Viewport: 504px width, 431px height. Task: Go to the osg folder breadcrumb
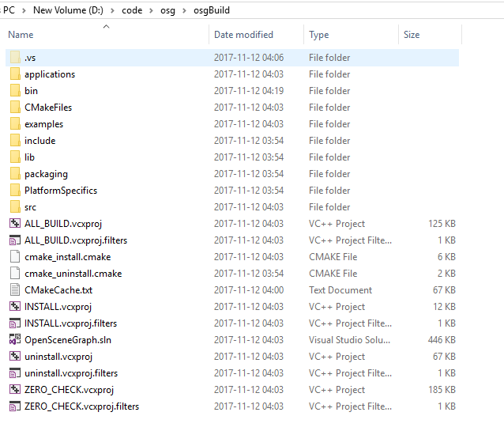pos(167,10)
